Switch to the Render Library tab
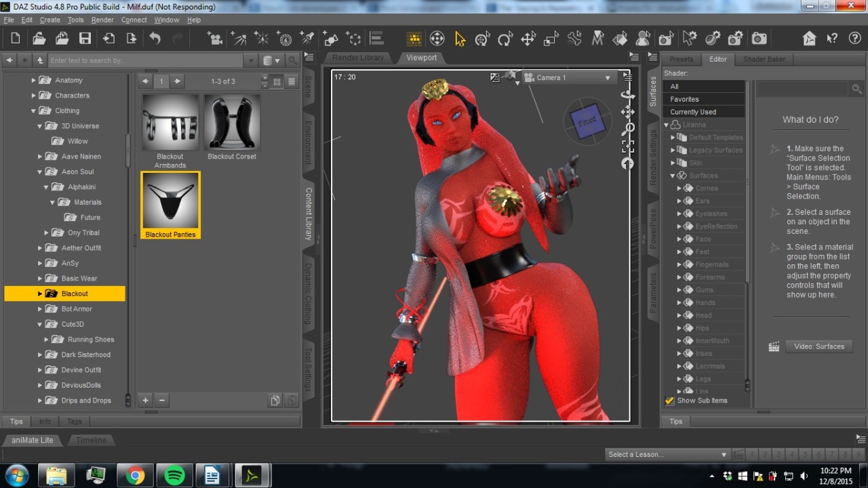The width and height of the screenshot is (868, 488). [x=358, y=58]
